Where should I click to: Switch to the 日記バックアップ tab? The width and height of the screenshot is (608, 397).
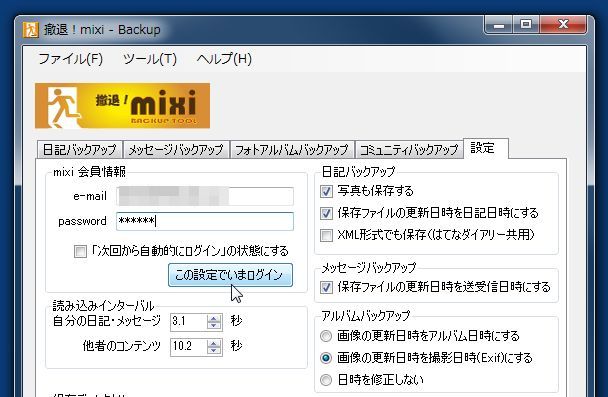(x=79, y=150)
